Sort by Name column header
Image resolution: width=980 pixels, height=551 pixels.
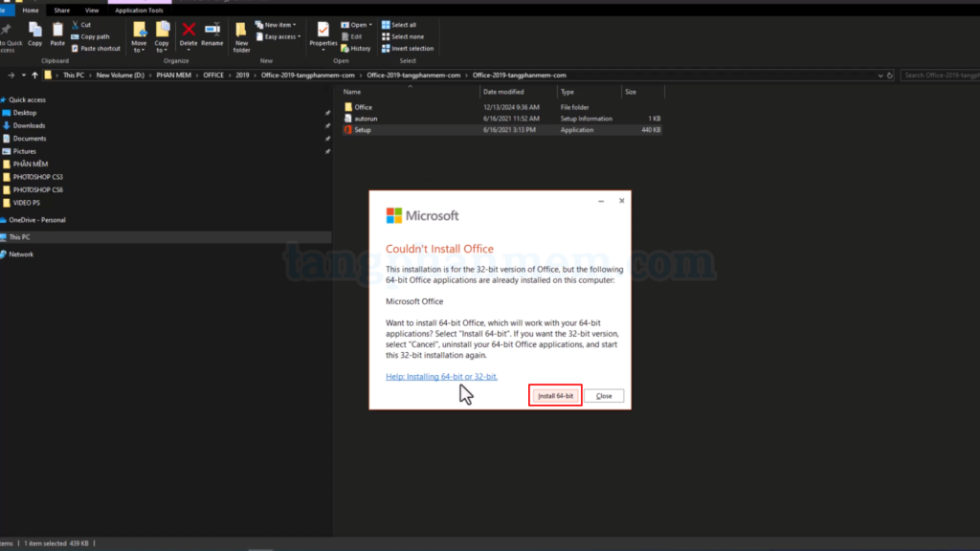click(410, 92)
